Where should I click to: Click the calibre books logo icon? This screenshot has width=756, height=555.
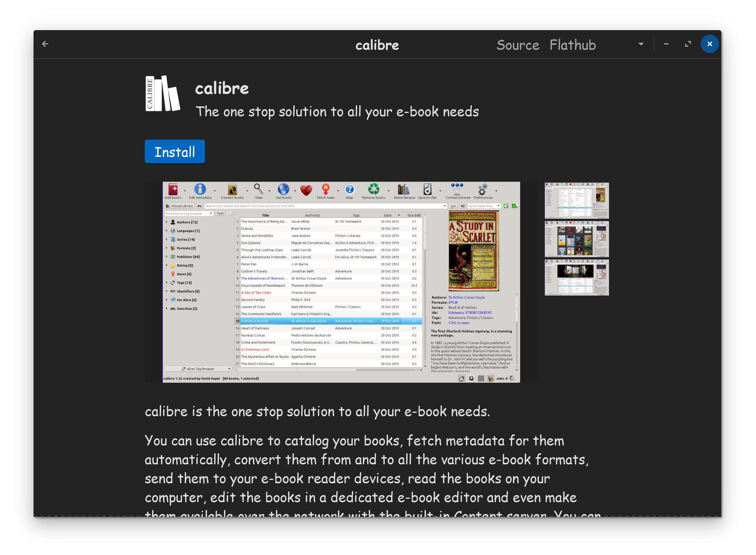point(163,94)
